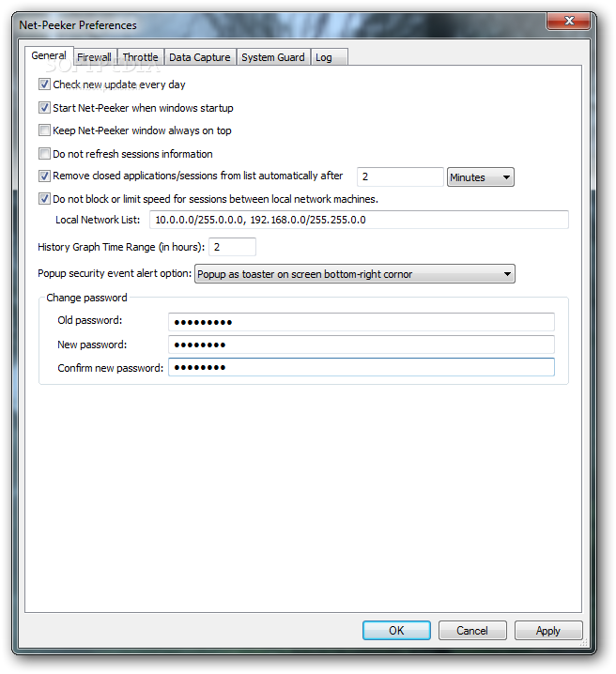Open the Firewall tab

tap(95, 57)
